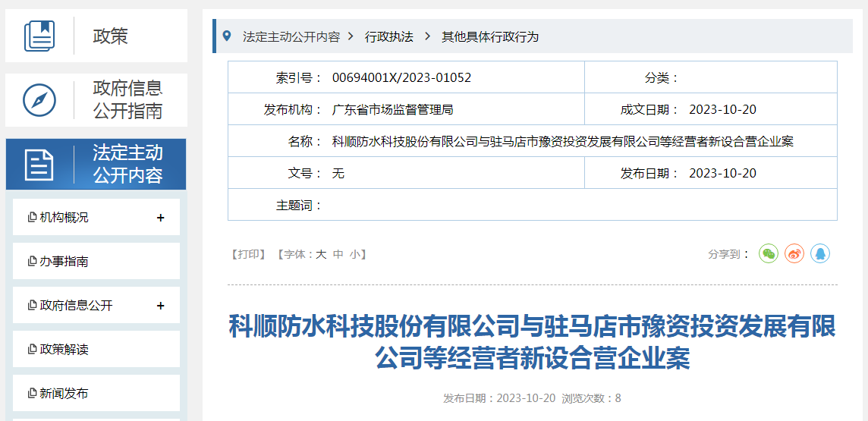Click the small page icon before 政府信息公开
Image resolution: width=868 pixels, height=421 pixels.
(32, 306)
